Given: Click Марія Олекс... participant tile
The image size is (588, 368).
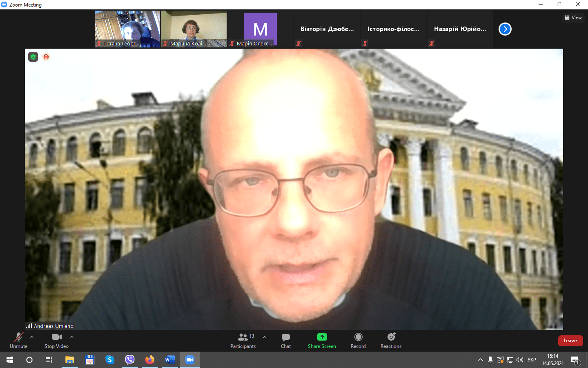Looking at the screenshot, I should (x=260, y=29).
